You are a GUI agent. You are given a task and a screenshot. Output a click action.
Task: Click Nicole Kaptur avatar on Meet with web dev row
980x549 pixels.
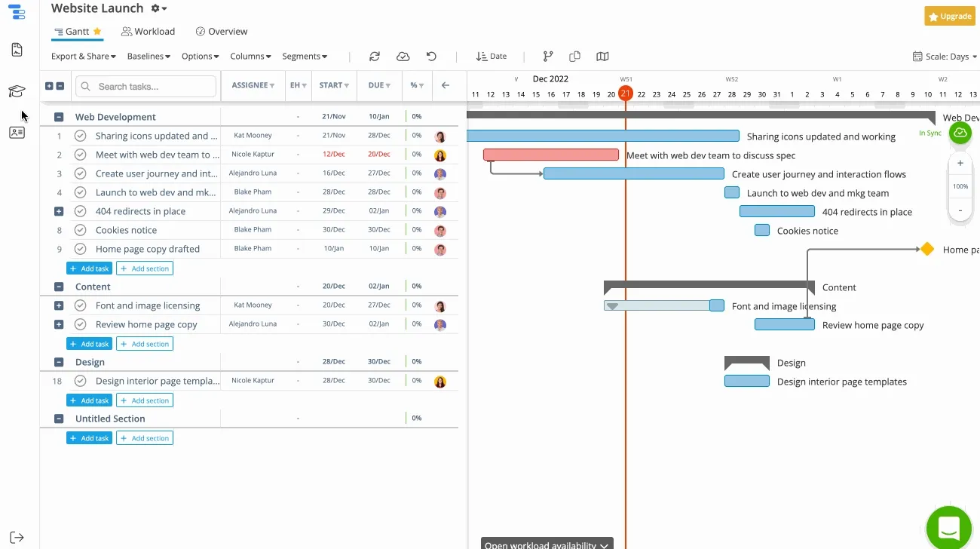pyautogui.click(x=440, y=155)
